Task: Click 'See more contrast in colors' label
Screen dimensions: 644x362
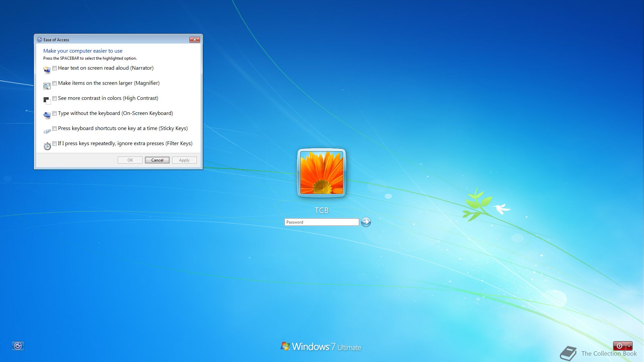Action: pos(90,98)
